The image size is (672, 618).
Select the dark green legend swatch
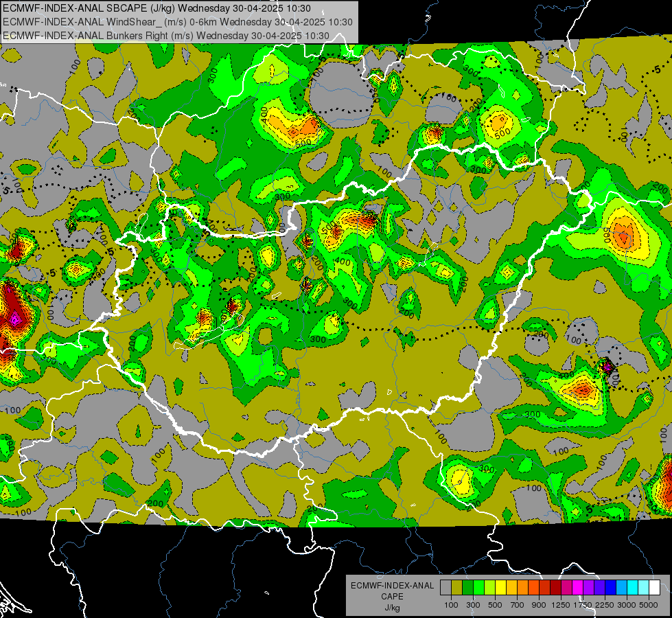[467, 587]
